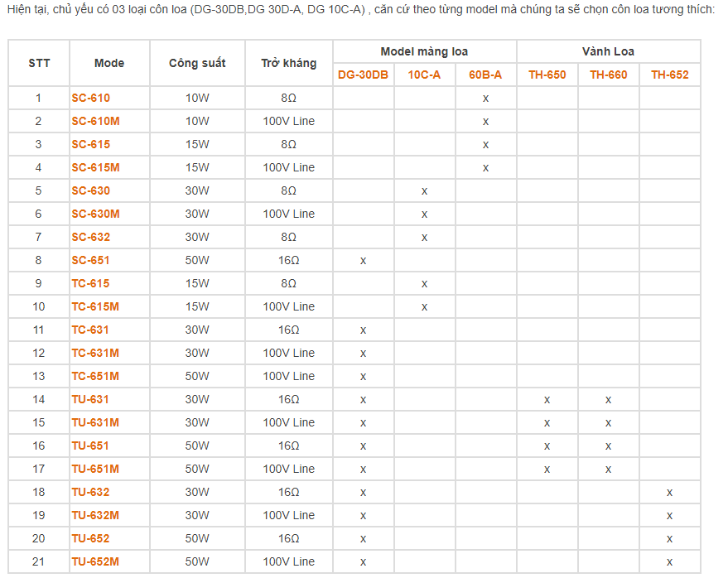This screenshot has width=728, height=578.
Task: Click the STT column header
Action: tap(39, 63)
